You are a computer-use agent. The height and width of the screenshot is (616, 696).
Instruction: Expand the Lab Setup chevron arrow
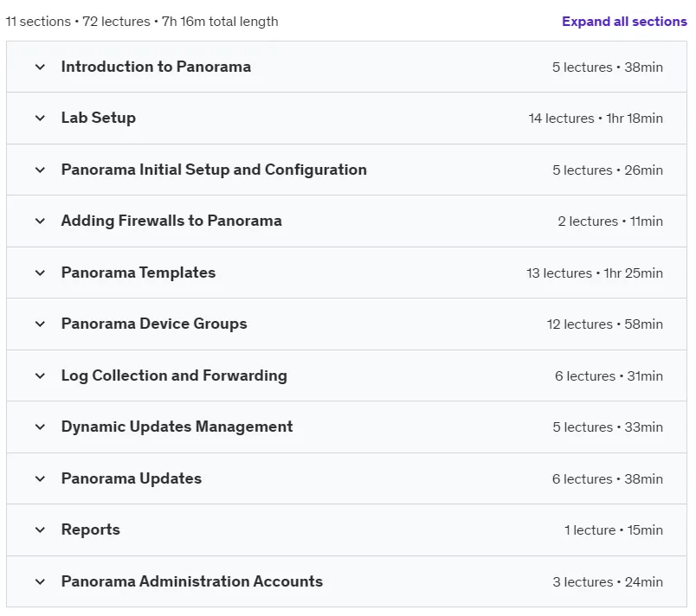40,118
